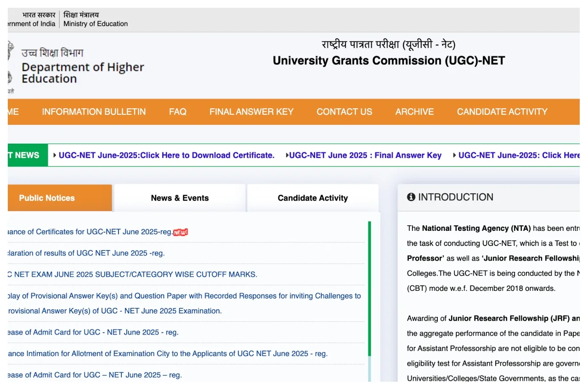Click arrow bullet before Final Answer Key ticker item

pyautogui.click(x=287, y=156)
